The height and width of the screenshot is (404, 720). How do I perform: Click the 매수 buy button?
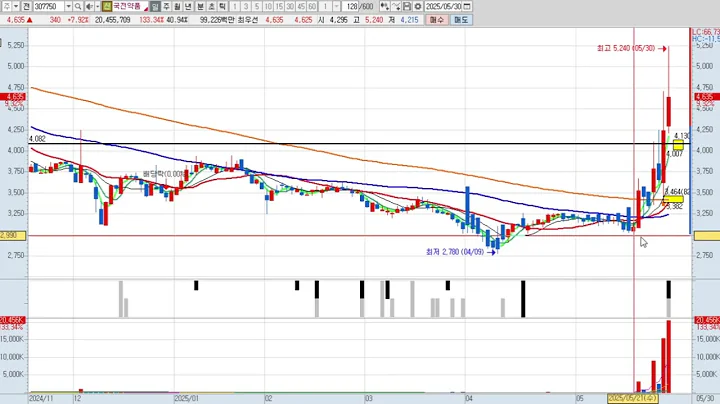[x=437, y=20]
